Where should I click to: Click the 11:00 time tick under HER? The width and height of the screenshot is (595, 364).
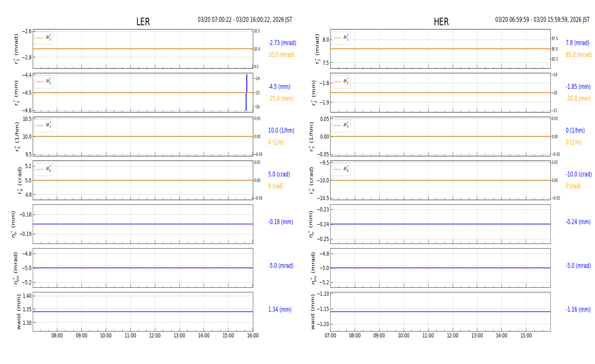[428, 336]
